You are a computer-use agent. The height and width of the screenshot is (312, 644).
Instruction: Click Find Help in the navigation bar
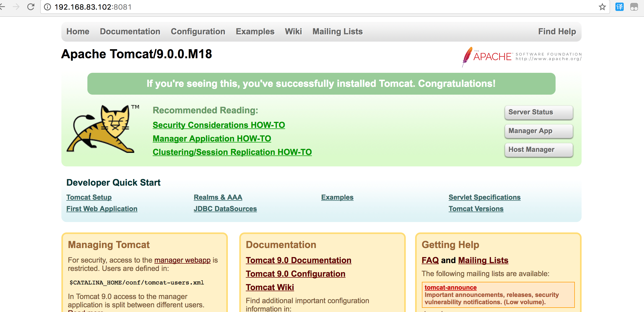pyautogui.click(x=557, y=31)
